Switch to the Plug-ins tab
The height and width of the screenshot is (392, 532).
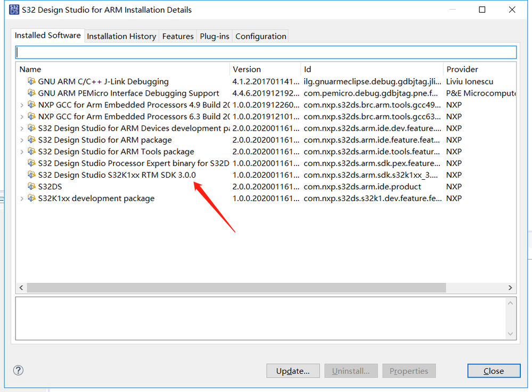tap(215, 36)
